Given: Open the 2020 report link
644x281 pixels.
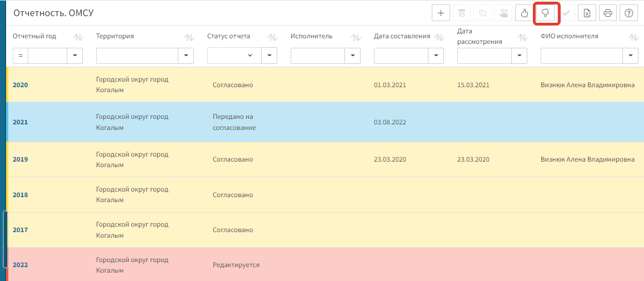Looking at the screenshot, I should click(x=20, y=85).
